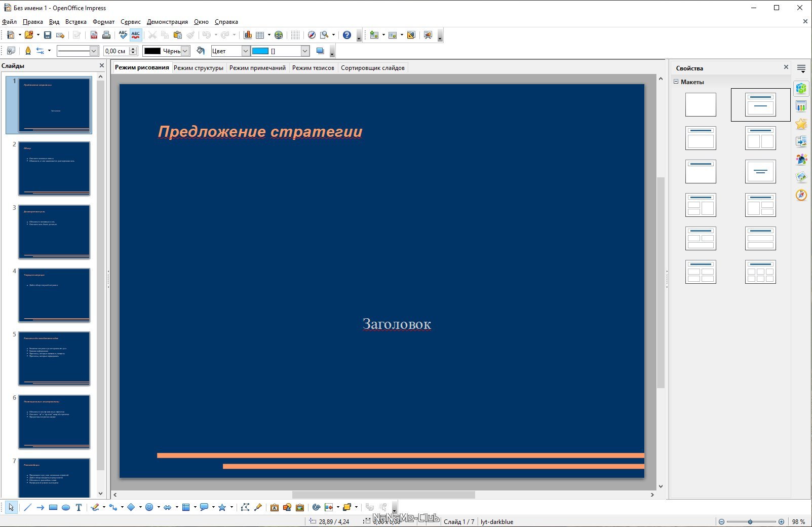Toggle the grid display button
The height and width of the screenshot is (527, 812).
tap(295, 35)
